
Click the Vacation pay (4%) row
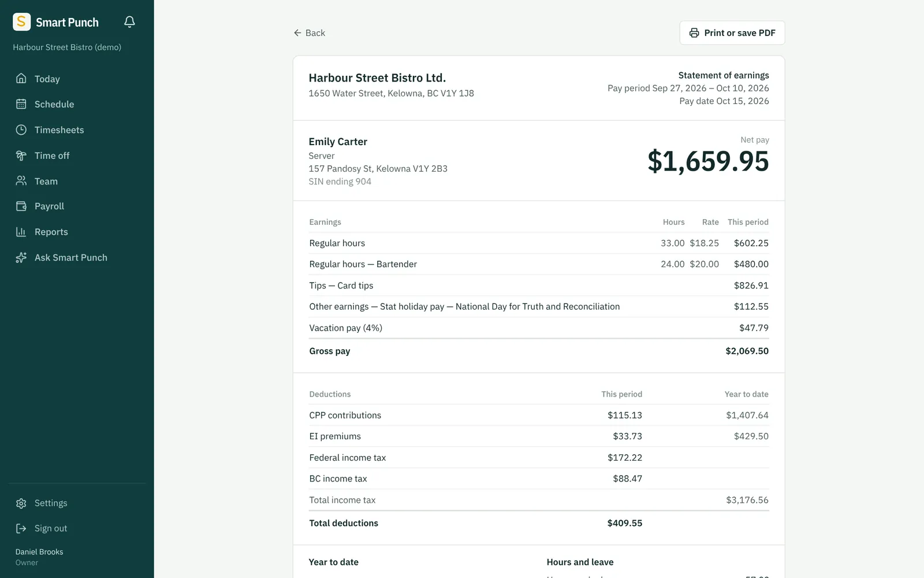point(539,328)
